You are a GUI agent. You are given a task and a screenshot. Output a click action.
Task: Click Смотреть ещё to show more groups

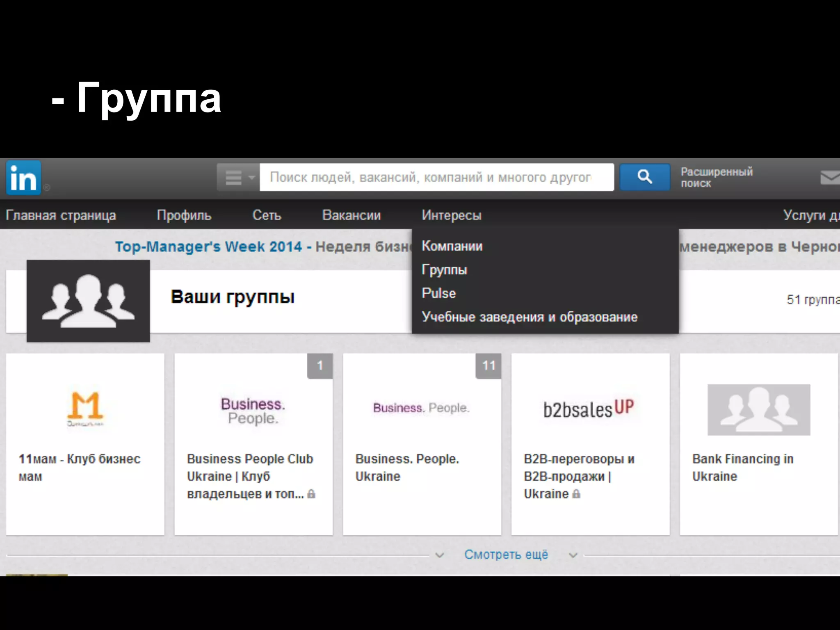click(x=506, y=555)
